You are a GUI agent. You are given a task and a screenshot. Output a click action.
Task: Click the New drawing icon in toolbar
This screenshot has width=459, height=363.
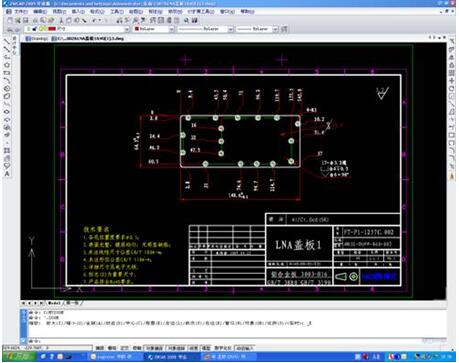click(x=10, y=20)
